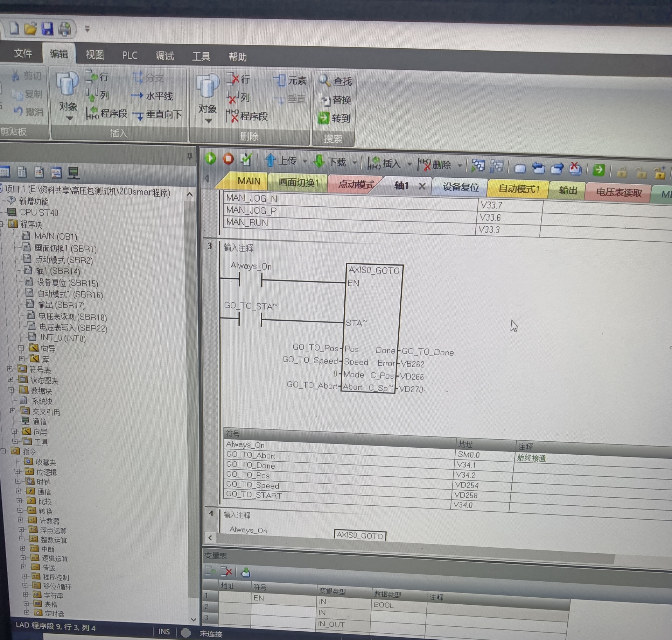672x640 pixels.
Task: Open the 视图 ribbon tab
Action: pyautogui.click(x=94, y=55)
